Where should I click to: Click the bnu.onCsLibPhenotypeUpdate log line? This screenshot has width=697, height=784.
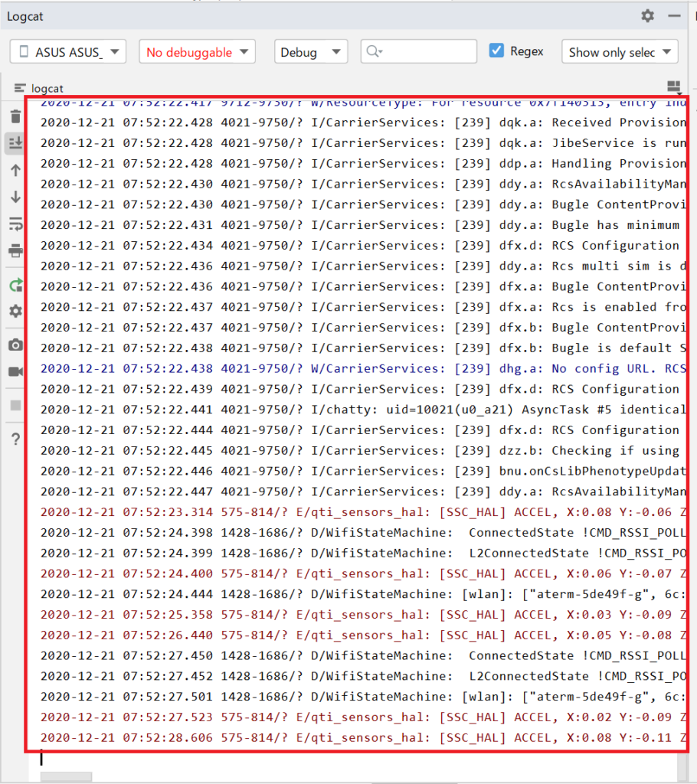coord(363,471)
